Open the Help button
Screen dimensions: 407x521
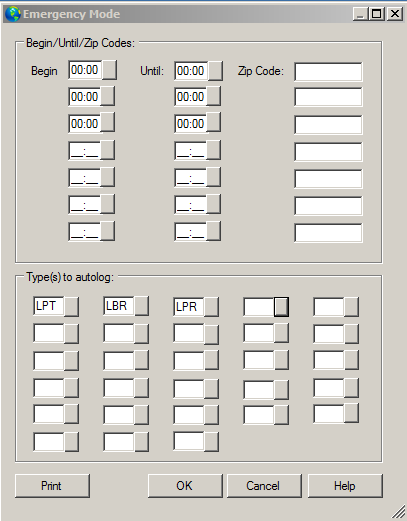click(345, 486)
